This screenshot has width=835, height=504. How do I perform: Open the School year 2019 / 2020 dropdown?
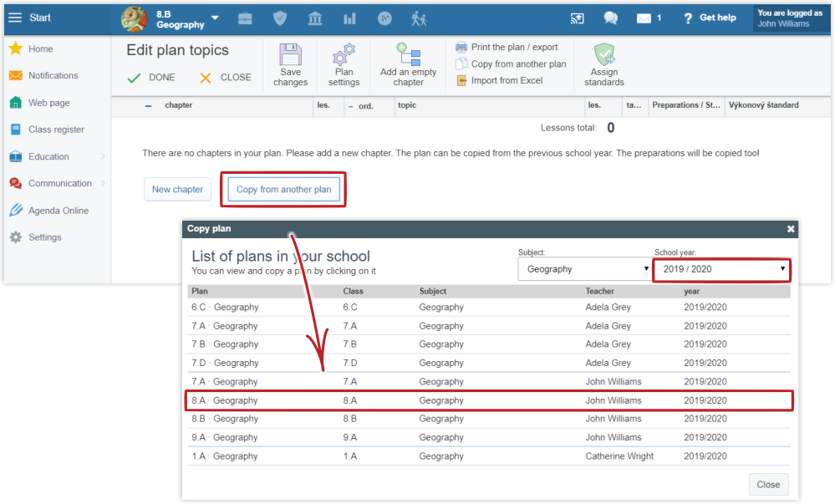[x=720, y=269]
